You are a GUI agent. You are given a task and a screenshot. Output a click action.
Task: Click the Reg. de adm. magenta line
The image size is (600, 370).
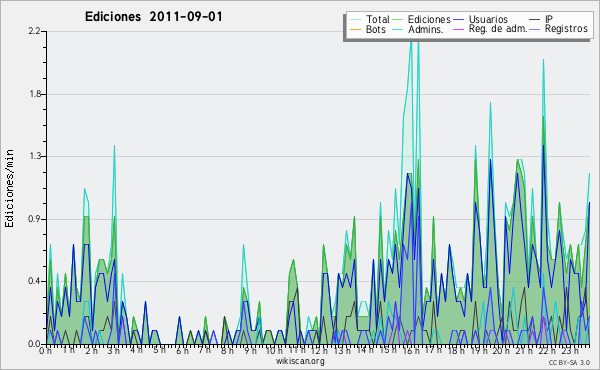tap(458, 29)
